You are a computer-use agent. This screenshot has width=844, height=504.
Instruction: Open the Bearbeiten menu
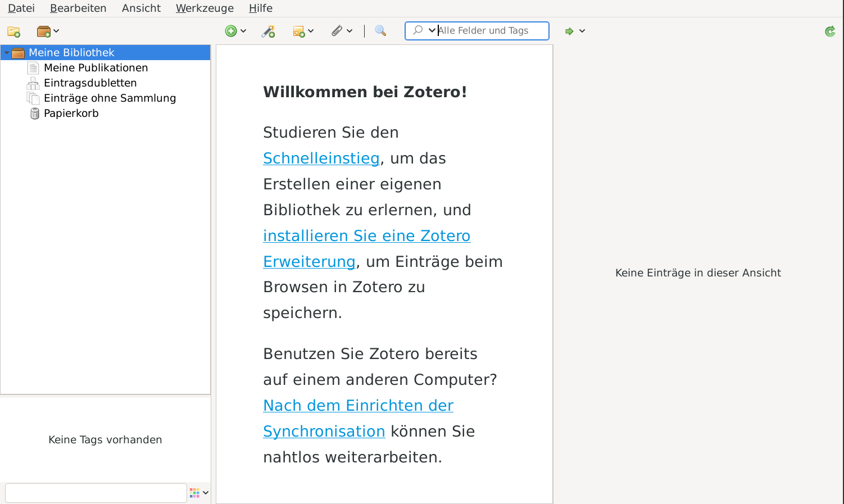78,8
